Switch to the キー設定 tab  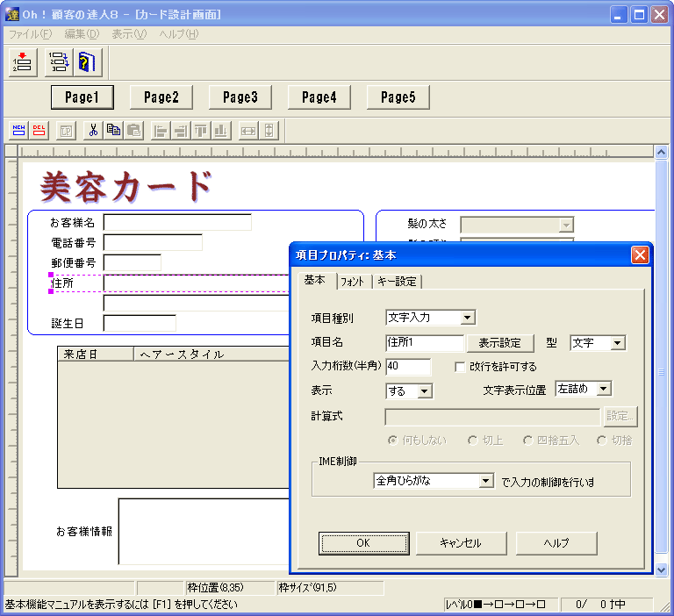coord(397,282)
